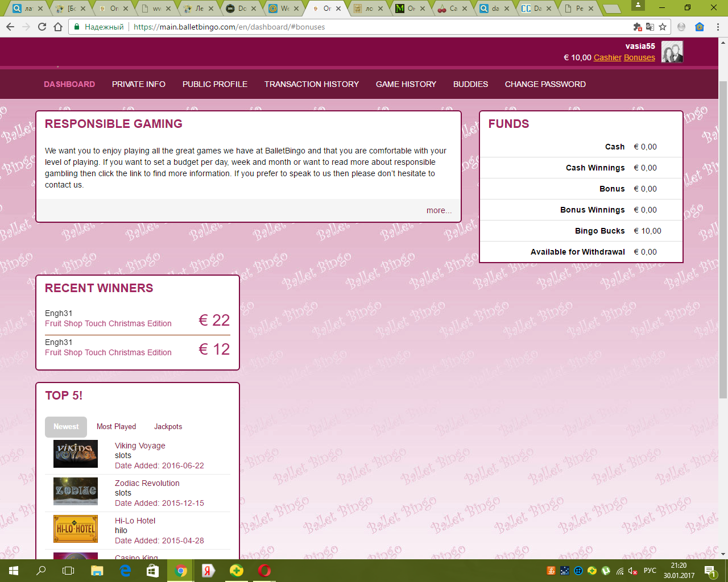Click the address bar URL field
This screenshot has width=728, height=582.
click(x=341, y=27)
